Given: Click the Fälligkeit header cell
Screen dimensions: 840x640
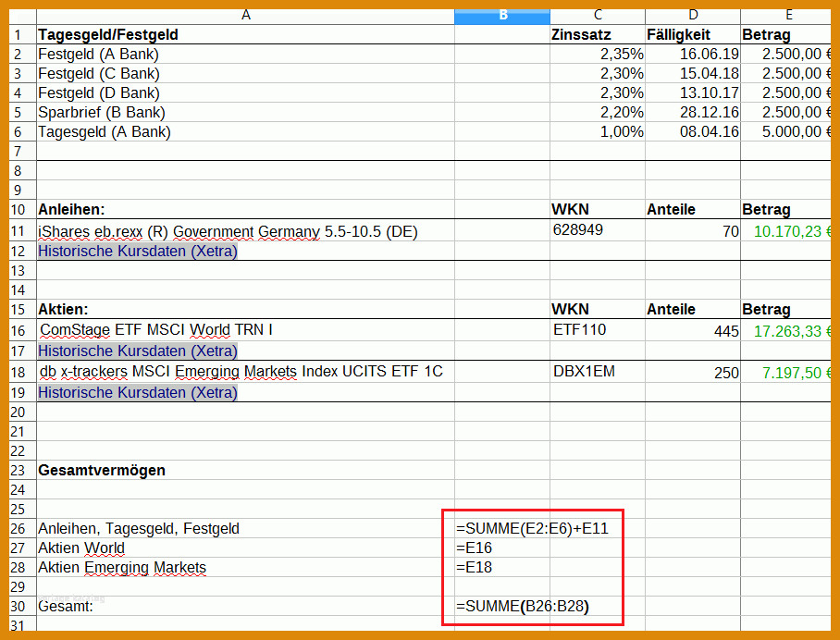Looking at the screenshot, I should [x=693, y=35].
